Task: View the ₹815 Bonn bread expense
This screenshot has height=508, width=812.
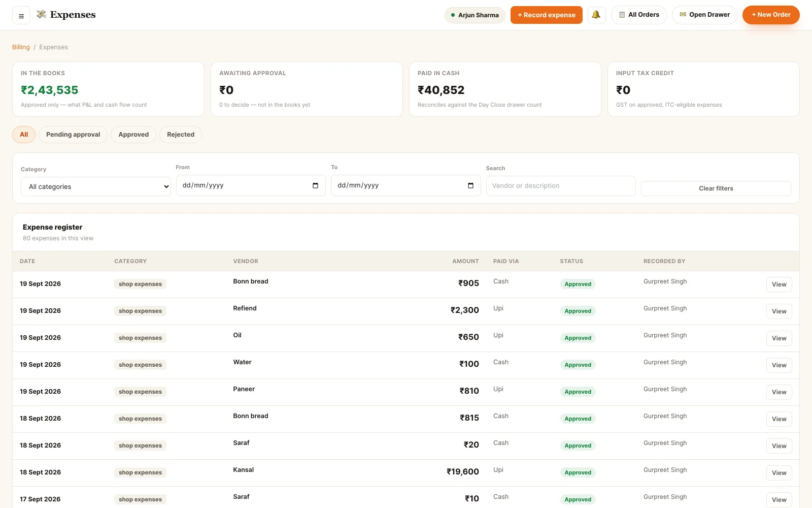Action: click(x=779, y=419)
